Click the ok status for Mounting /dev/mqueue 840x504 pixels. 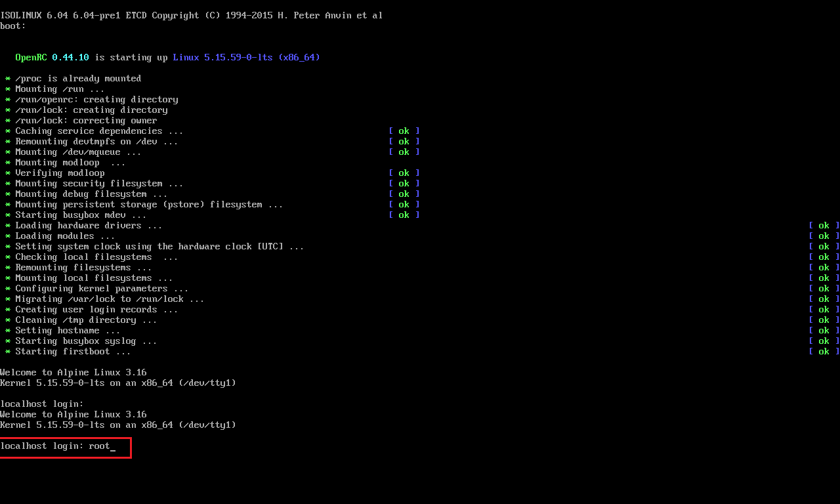pyautogui.click(x=404, y=152)
